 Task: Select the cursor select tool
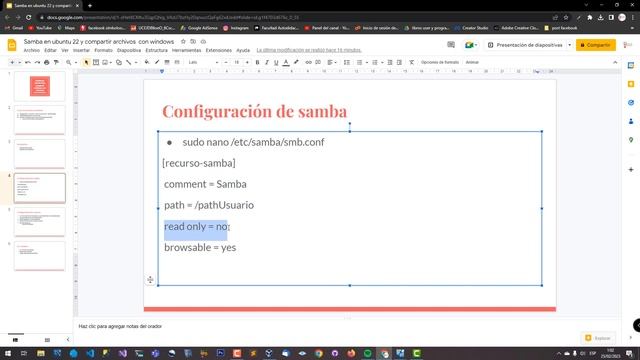pos(86,62)
